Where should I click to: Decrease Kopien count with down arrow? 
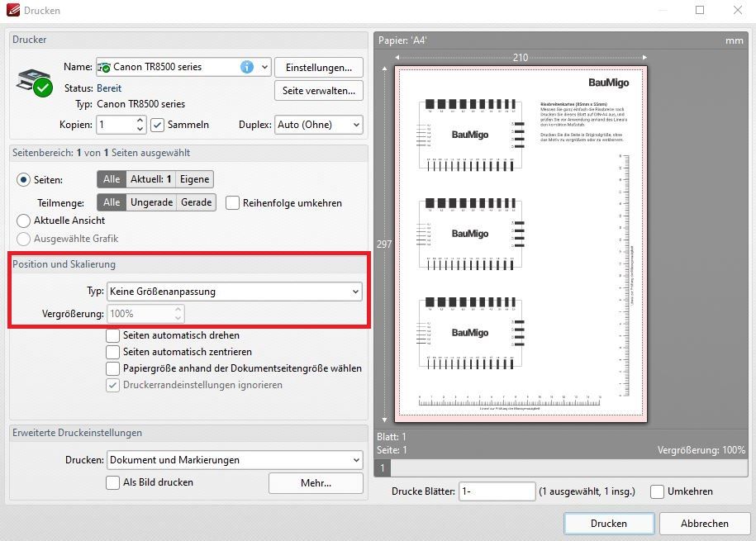(x=140, y=129)
